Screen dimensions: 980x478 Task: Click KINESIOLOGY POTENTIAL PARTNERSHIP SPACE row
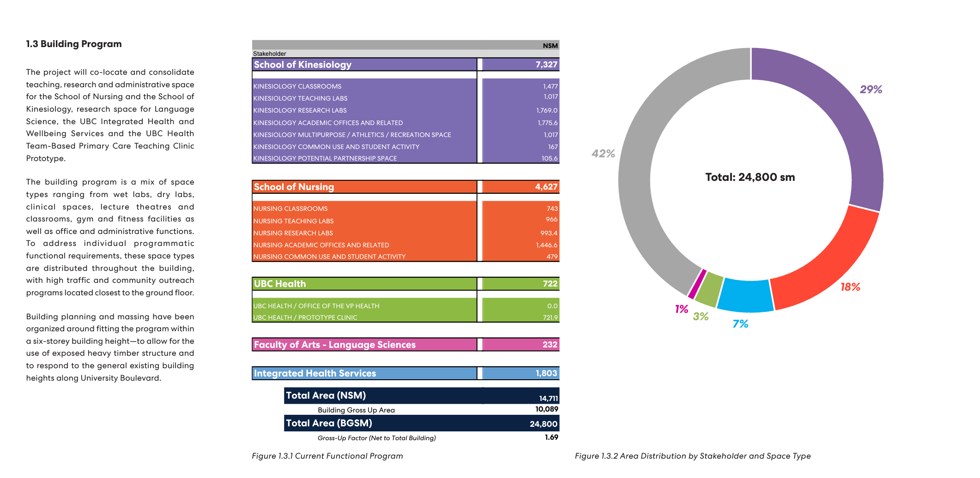405,158
